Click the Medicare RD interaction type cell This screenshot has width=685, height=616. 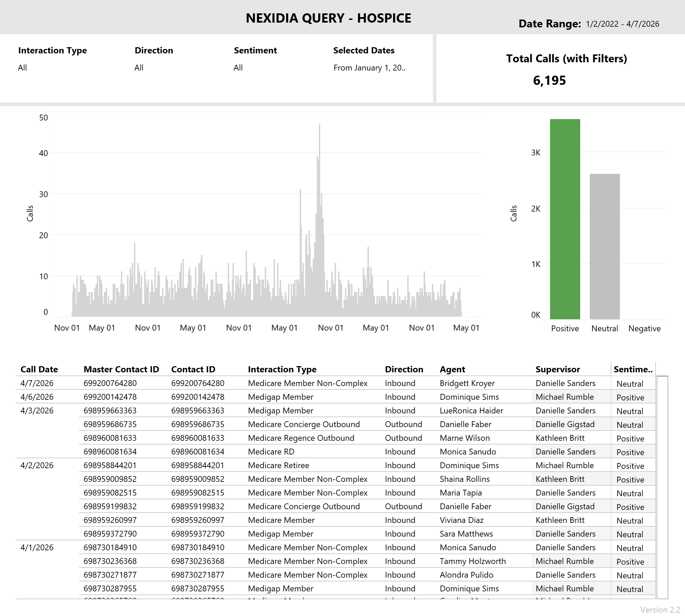[x=271, y=452]
